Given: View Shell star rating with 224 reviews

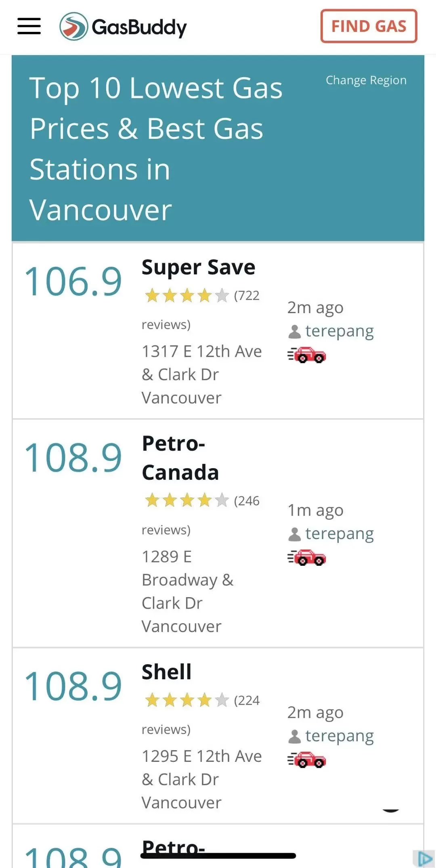Looking at the screenshot, I should pyautogui.click(x=201, y=715).
